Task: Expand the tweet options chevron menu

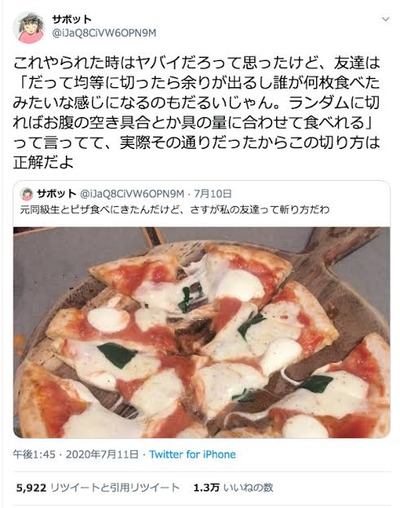Action: (385, 19)
